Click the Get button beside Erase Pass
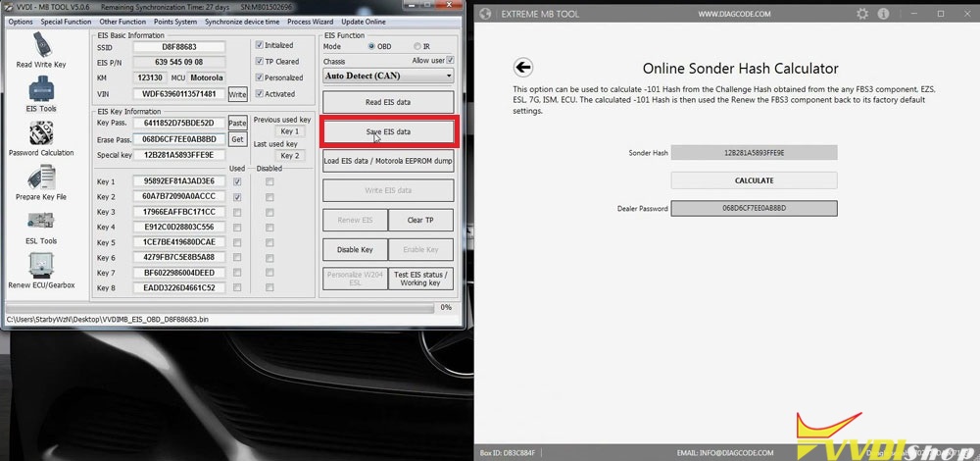 pyautogui.click(x=237, y=139)
